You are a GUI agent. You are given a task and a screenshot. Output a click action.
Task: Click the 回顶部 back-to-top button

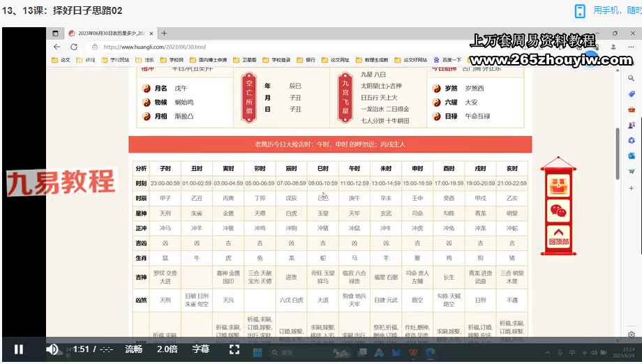pyautogui.click(x=558, y=236)
